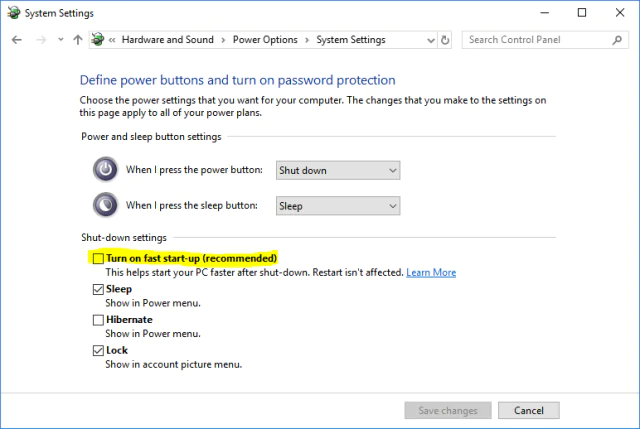Click the Control Panel icon in address bar
640x429 pixels.
[x=97, y=40]
